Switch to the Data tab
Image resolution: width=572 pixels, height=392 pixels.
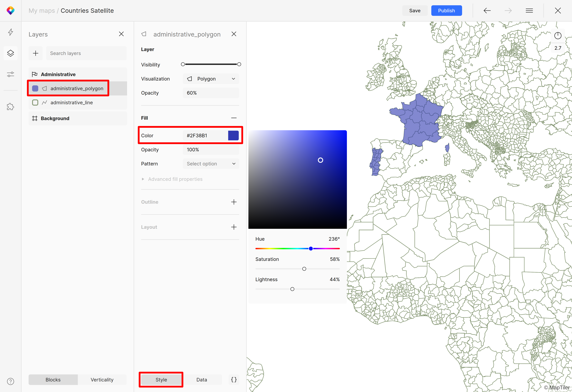pyautogui.click(x=202, y=379)
